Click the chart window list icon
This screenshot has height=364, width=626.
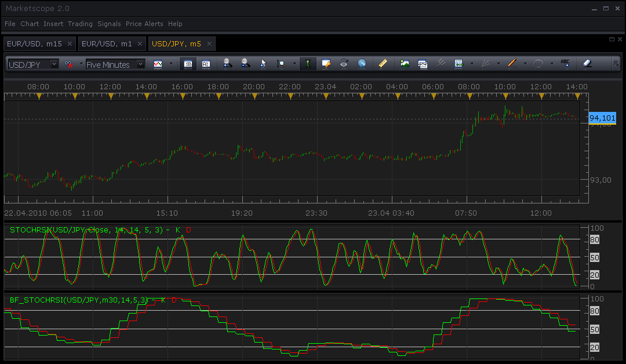click(423, 64)
